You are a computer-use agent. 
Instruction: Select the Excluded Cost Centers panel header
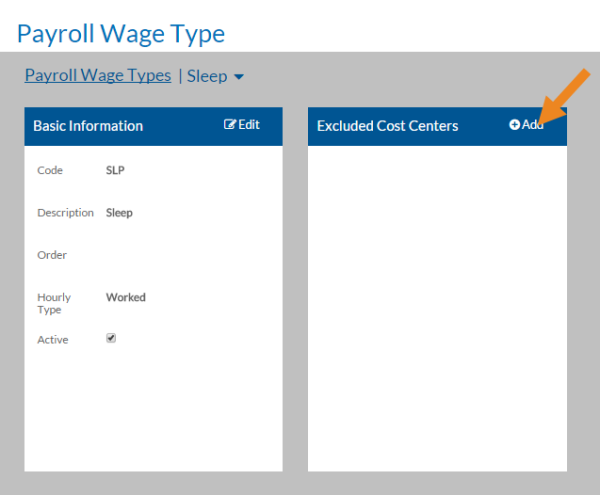coord(387,126)
